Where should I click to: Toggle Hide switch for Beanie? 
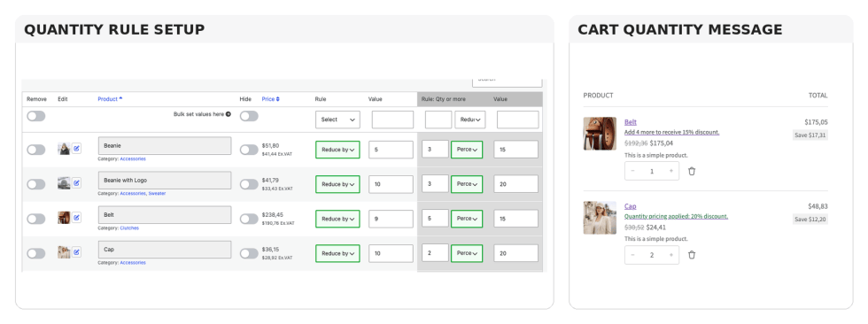249,150
